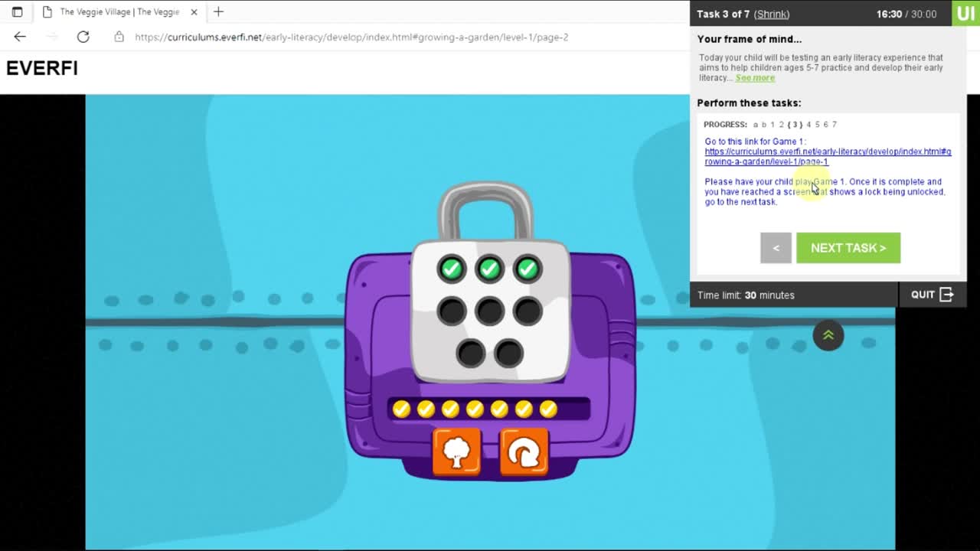Go back with the browser back arrow
Viewport: 980px width, 551px height.
(x=20, y=37)
